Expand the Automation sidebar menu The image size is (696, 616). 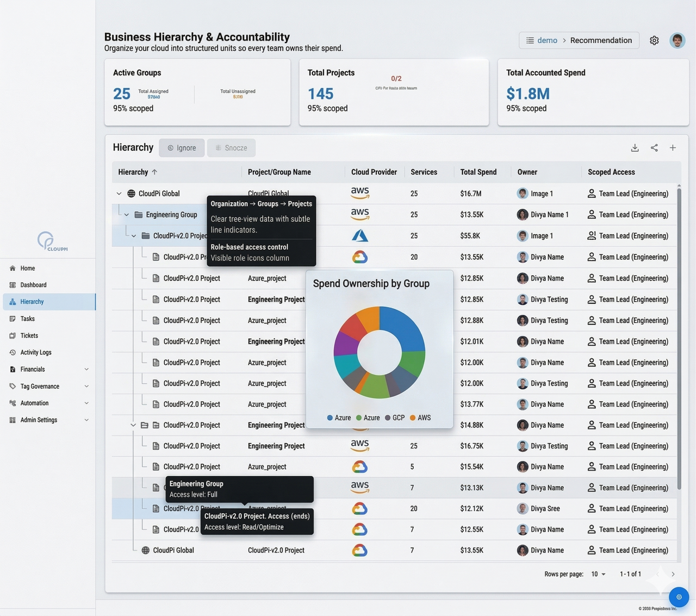point(86,403)
